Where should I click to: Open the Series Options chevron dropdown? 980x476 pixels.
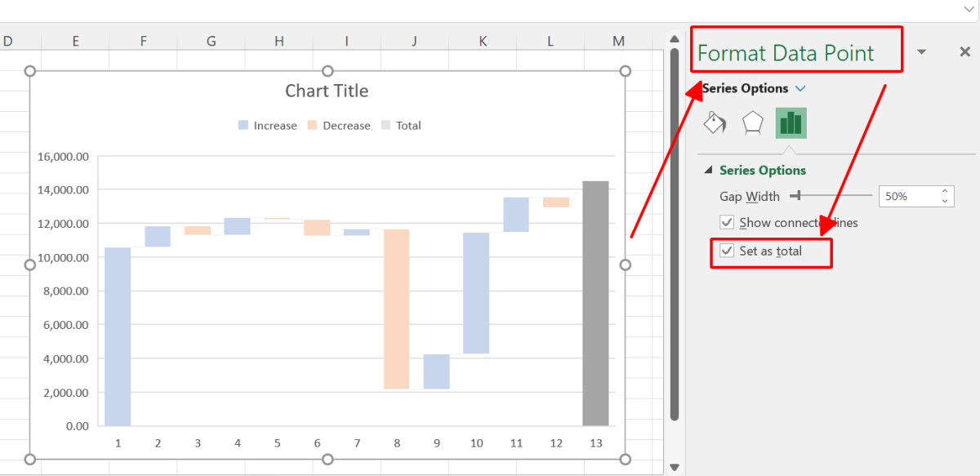click(800, 88)
